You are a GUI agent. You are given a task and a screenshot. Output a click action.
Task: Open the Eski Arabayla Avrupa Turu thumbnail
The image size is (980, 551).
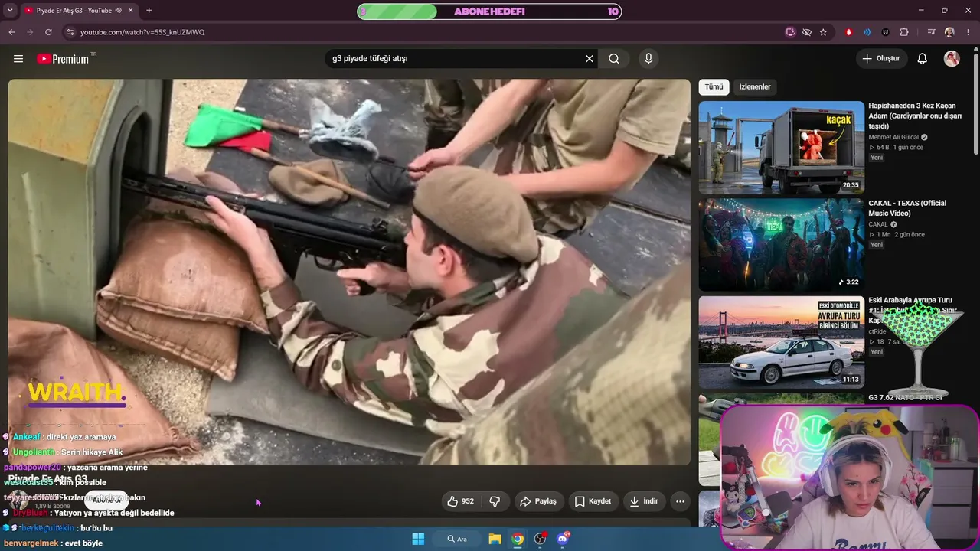tap(781, 342)
